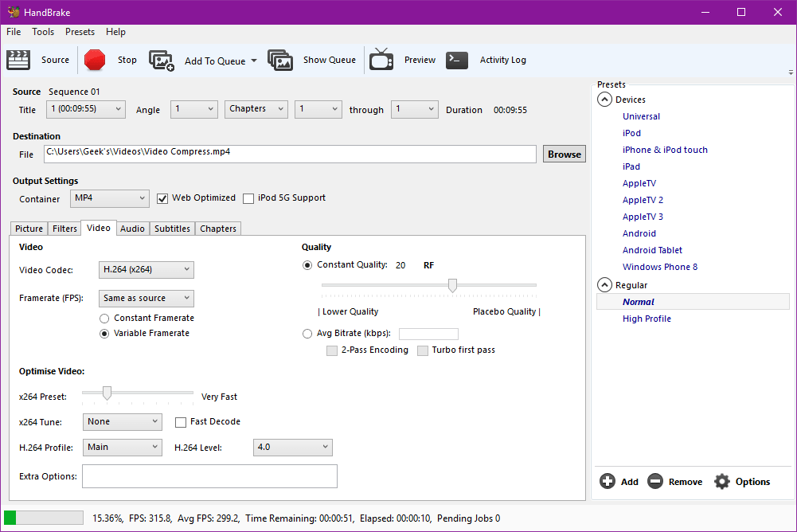This screenshot has height=532, width=797.
Task: Click the Avg Bitrate input box
Action: (x=428, y=334)
